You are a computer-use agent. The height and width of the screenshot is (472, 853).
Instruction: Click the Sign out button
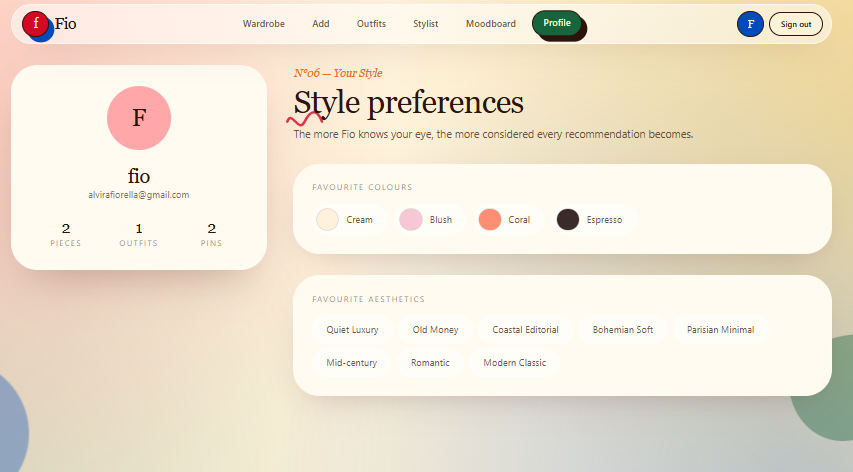(x=795, y=24)
